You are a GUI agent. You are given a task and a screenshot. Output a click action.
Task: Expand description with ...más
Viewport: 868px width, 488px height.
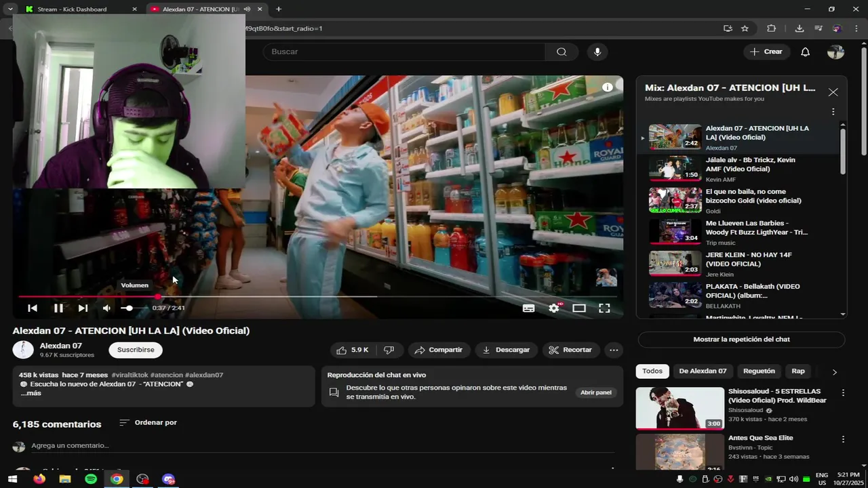pos(31,393)
